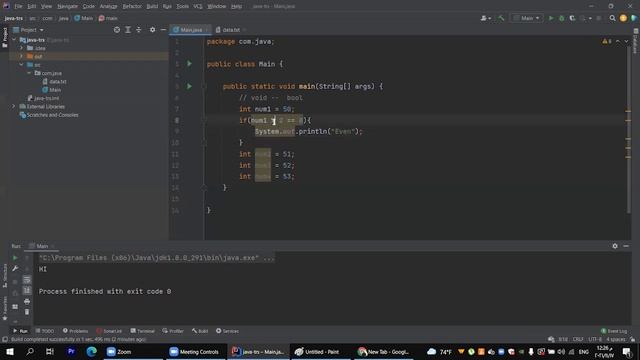The image size is (640, 360).
Task: Toggle soft-wrap in Run console
Action: (27, 280)
